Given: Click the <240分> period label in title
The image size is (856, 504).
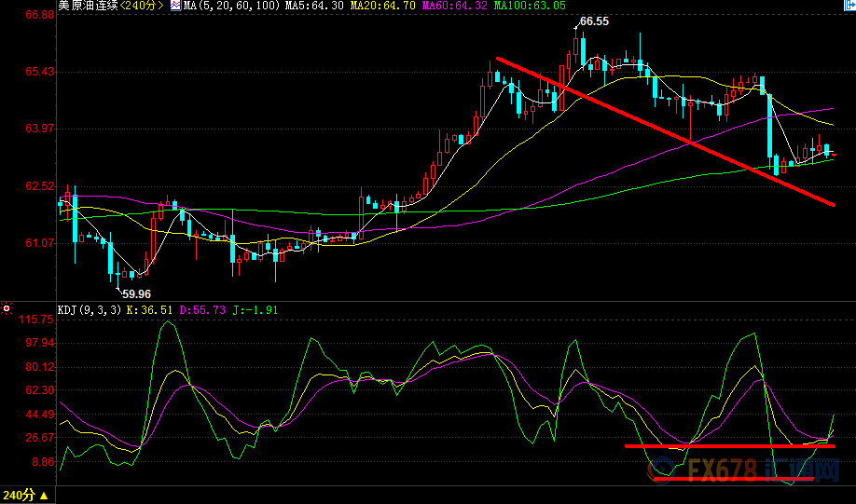Looking at the screenshot, I should pyautogui.click(x=142, y=6).
